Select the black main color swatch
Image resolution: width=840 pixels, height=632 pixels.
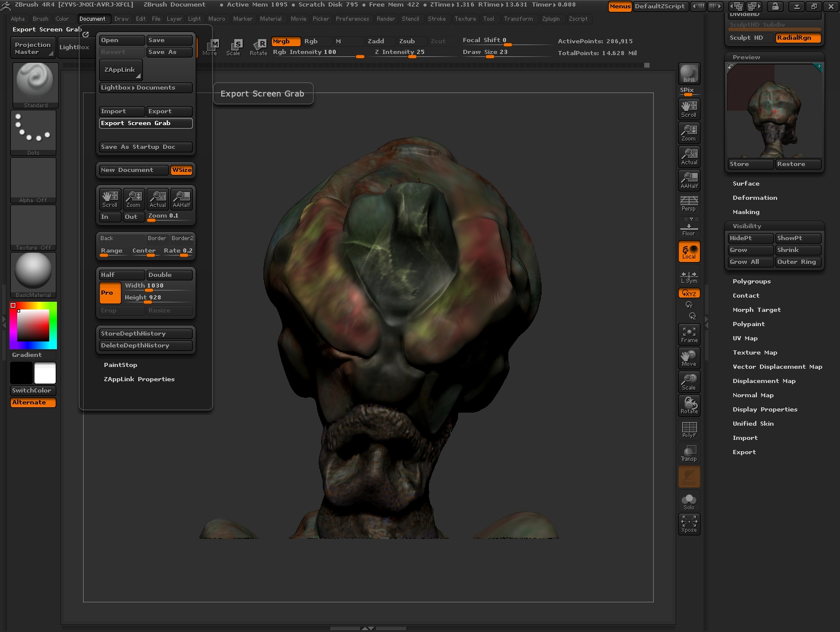tap(21, 374)
